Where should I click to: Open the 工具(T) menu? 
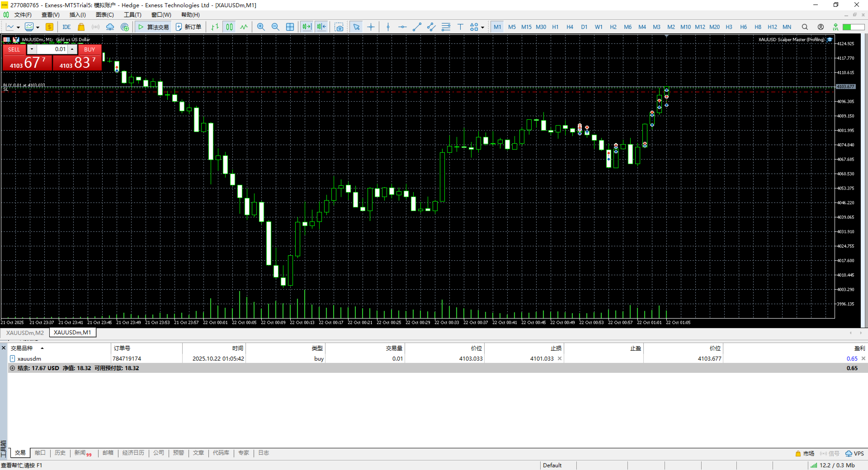[132, 15]
